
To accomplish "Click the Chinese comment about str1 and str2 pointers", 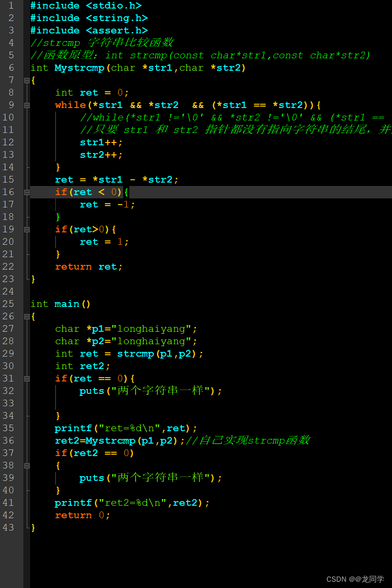I will [x=236, y=130].
